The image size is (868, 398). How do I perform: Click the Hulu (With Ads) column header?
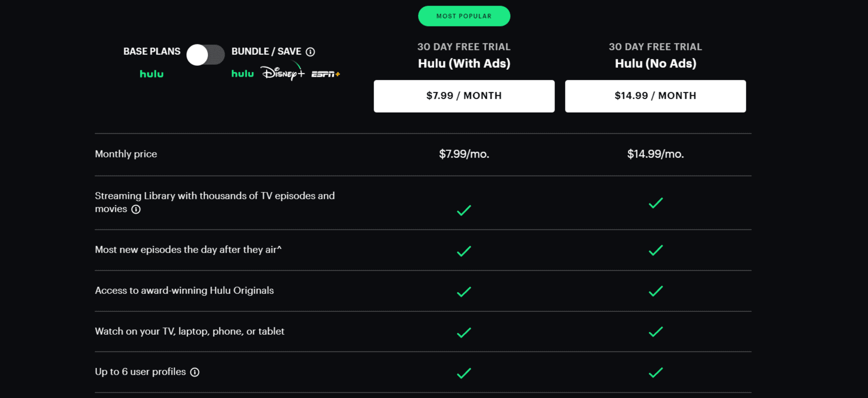463,63
